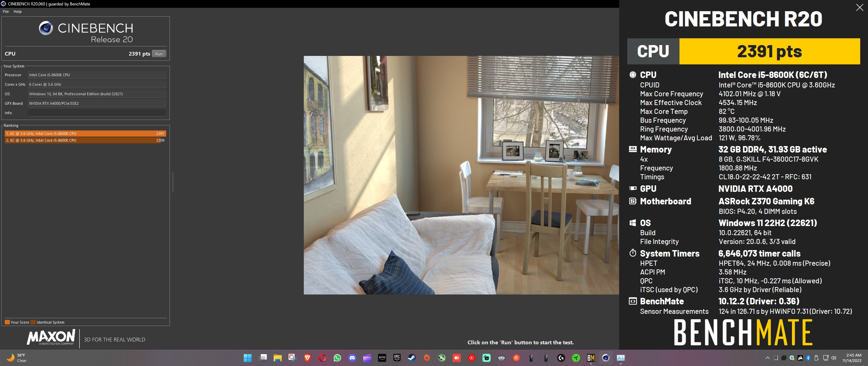868x366 pixels.
Task: Click the 2391 pts yellow score banner
Action: pos(770,52)
